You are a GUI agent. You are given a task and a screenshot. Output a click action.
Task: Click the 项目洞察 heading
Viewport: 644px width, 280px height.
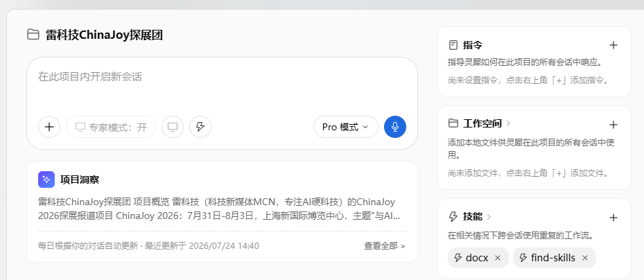[80, 180]
